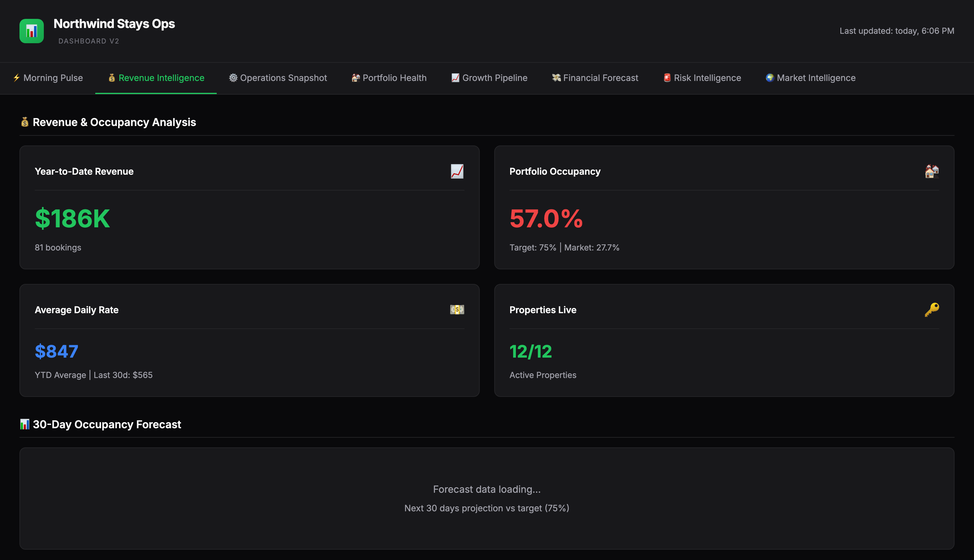Switch to the Operations Snapshot tab
Screen dimensions: 974x560
[x=278, y=78]
